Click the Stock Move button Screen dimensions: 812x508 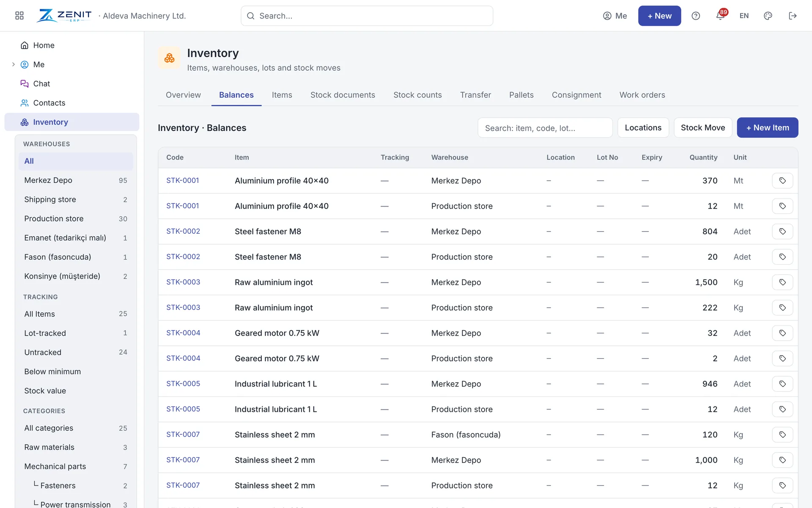pos(702,127)
